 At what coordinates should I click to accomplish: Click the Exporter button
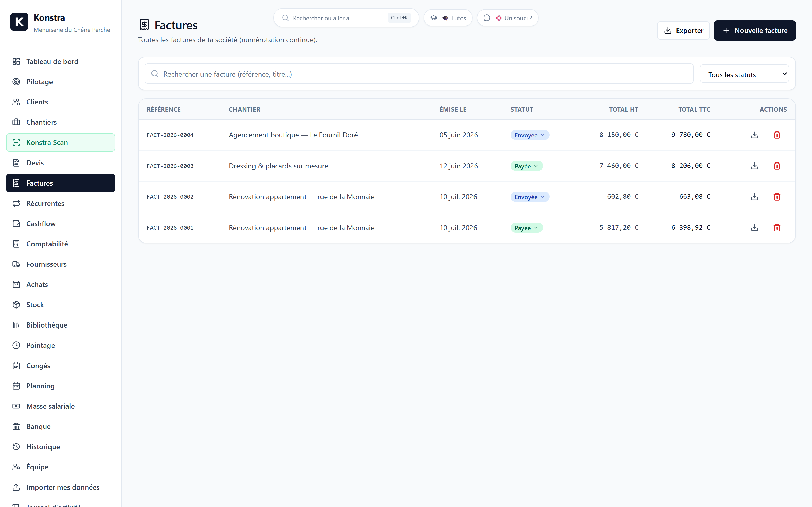point(683,30)
